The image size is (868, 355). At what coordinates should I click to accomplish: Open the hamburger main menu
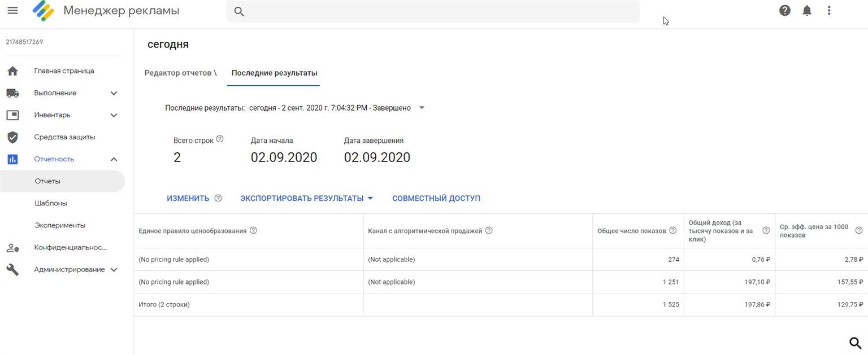click(x=12, y=11)
